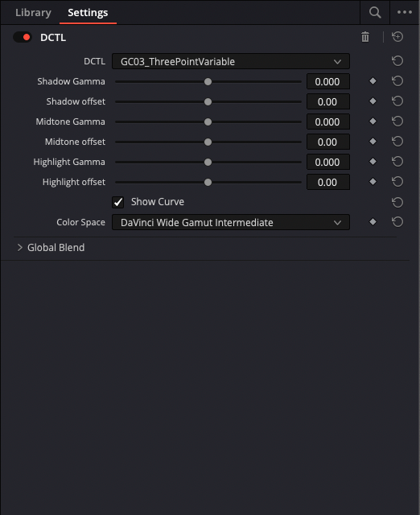Reset the DCTL file selection row

[397, 61]
